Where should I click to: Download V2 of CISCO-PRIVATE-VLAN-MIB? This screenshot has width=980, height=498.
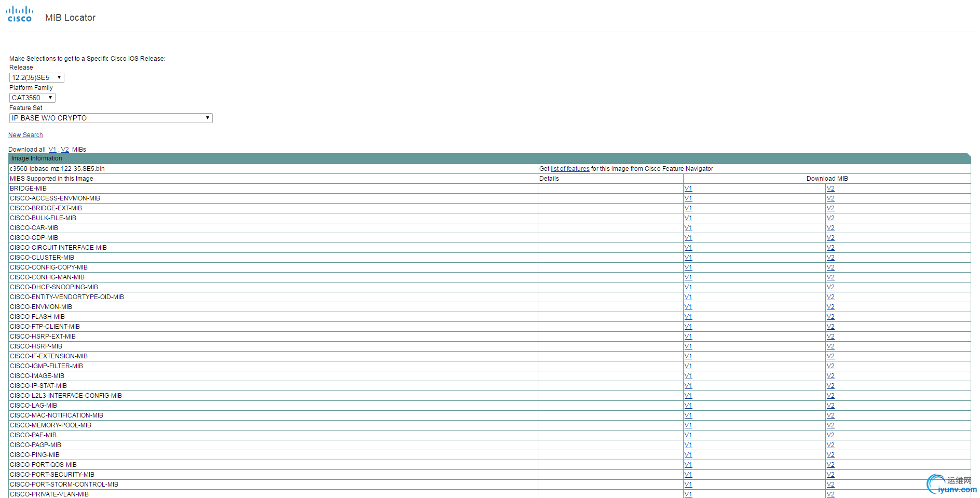pyautogui.click(x=831, y=494)
